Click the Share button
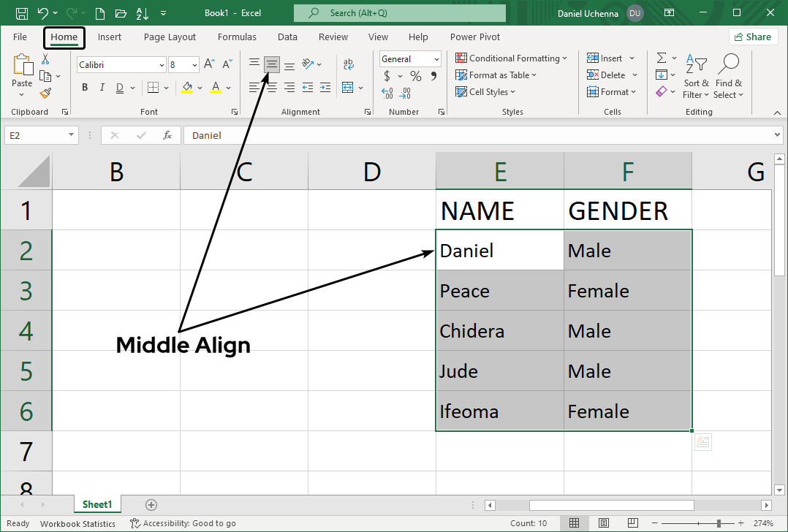Viewport: 788px width, 532px height. (752, 36)
